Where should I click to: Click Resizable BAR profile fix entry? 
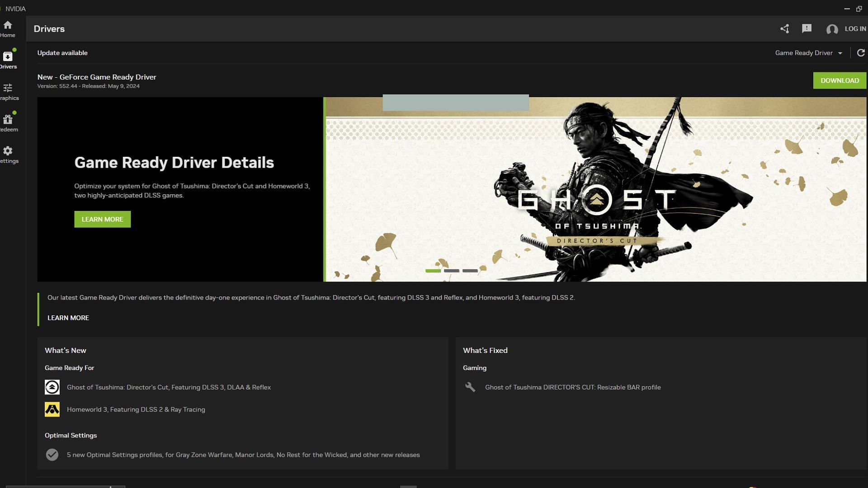point(573,387)
